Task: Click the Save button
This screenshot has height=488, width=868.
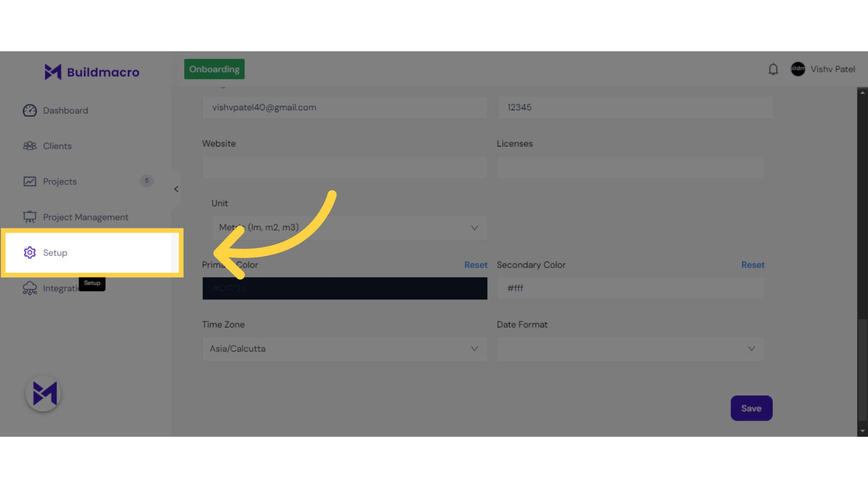Action: [x=751, y=408]
